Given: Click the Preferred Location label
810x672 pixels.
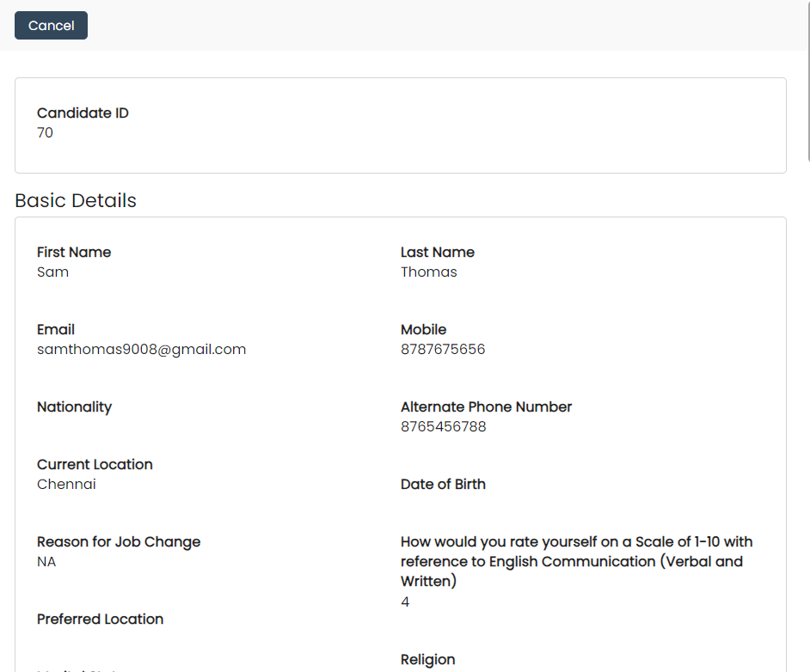Looking at the screenshot, I should point(100,619).
